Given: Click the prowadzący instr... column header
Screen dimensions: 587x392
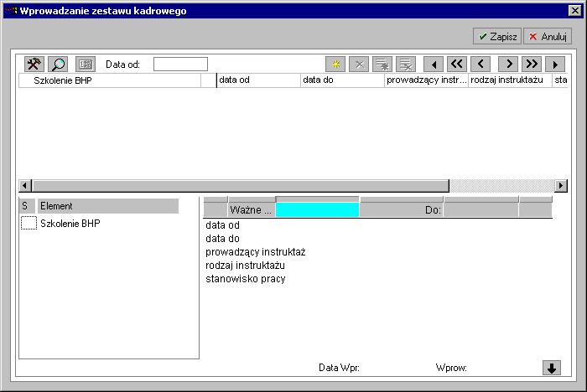Looking at the screenshot, I should [426, 80].
